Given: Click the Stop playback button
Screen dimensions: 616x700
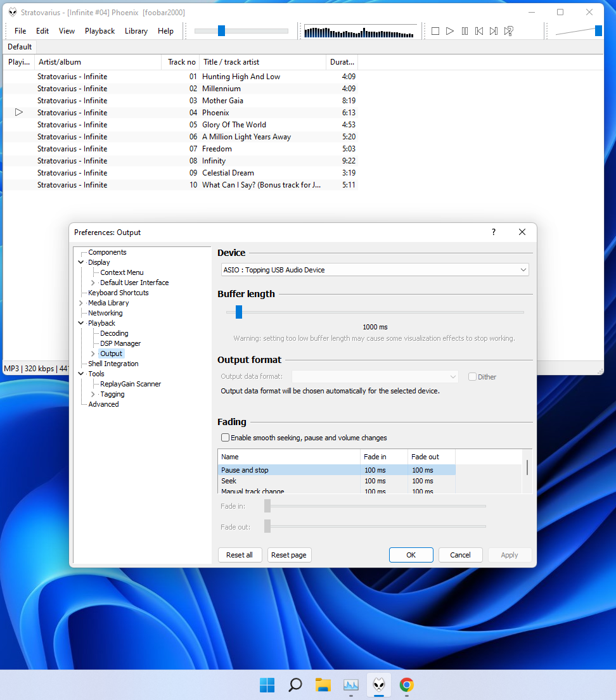Looking at the screenshot, I should [435, 31].
